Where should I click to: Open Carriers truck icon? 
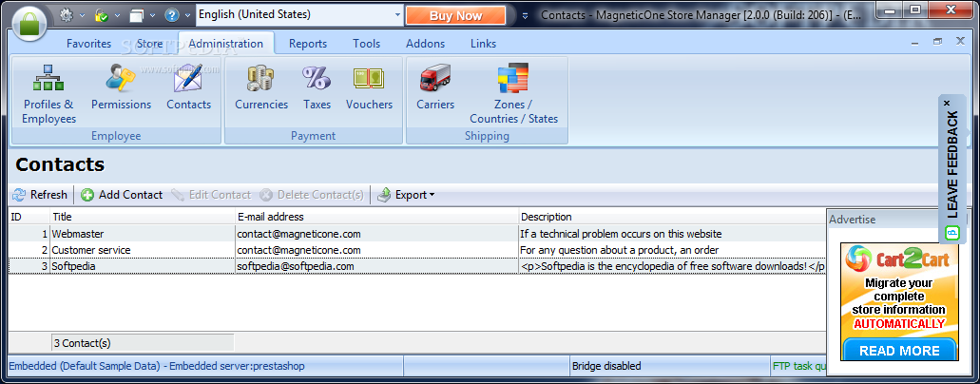pos(435,87)
